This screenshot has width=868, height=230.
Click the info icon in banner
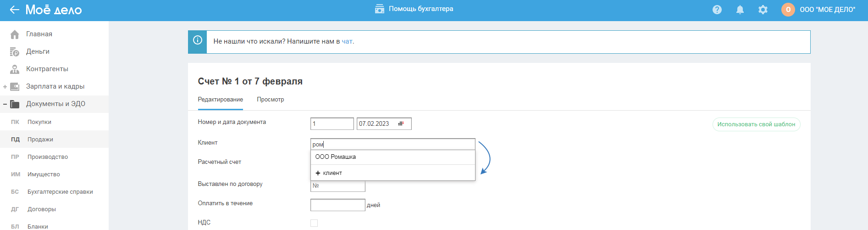[x=198, y=40]
